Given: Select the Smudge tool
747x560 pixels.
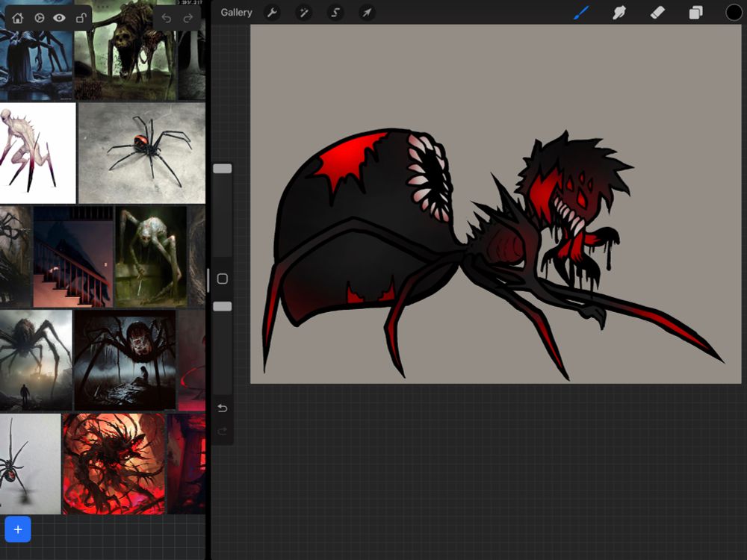Looking at the screenshot, I should tap(619, 13).
